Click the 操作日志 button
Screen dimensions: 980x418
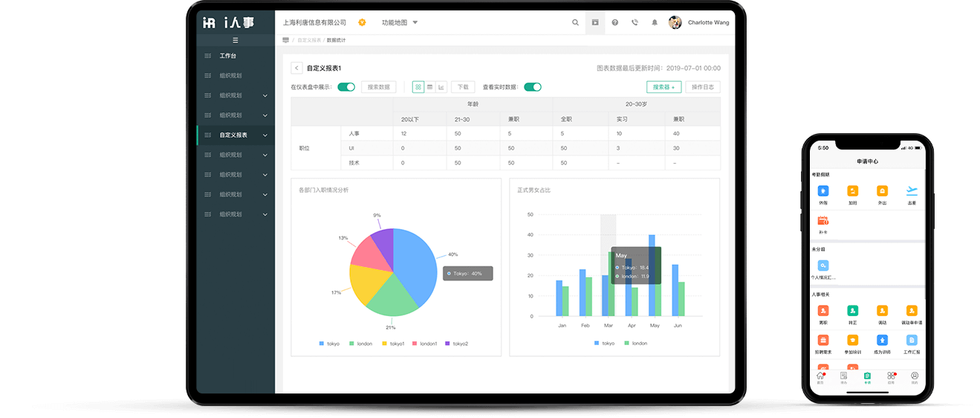coord(702,87)
